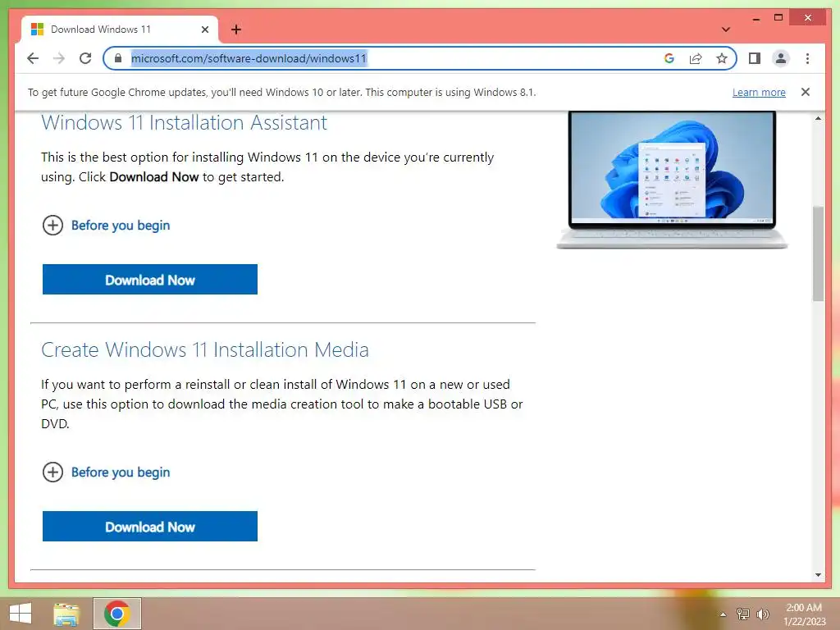Close the Download Windows 11 tab
The image size is (840, 630).
(x=204, y=30)
